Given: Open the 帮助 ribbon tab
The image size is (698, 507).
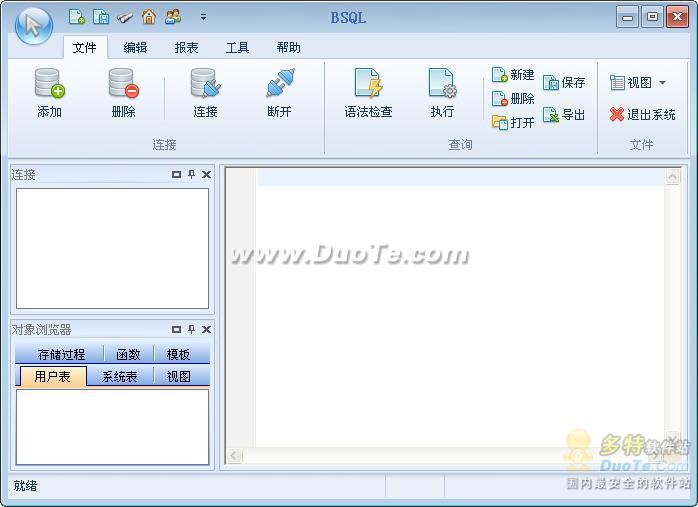Looking at the screenshot, I should [288, 48].
